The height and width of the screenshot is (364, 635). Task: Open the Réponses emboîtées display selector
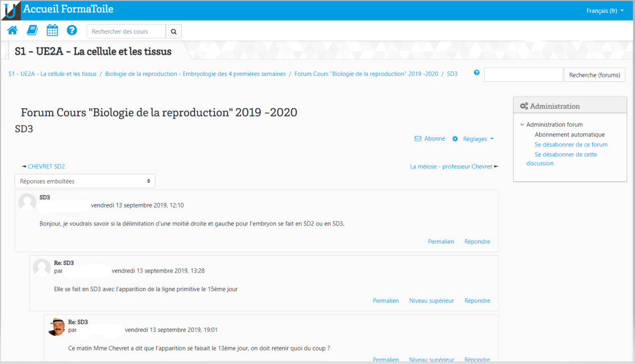pos(85,181)
